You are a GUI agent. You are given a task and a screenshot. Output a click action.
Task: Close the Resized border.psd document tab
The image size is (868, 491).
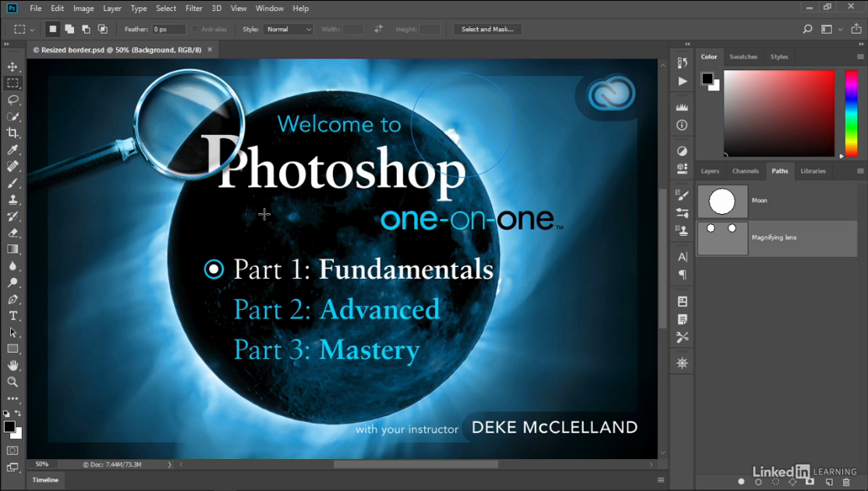[210, 49]
